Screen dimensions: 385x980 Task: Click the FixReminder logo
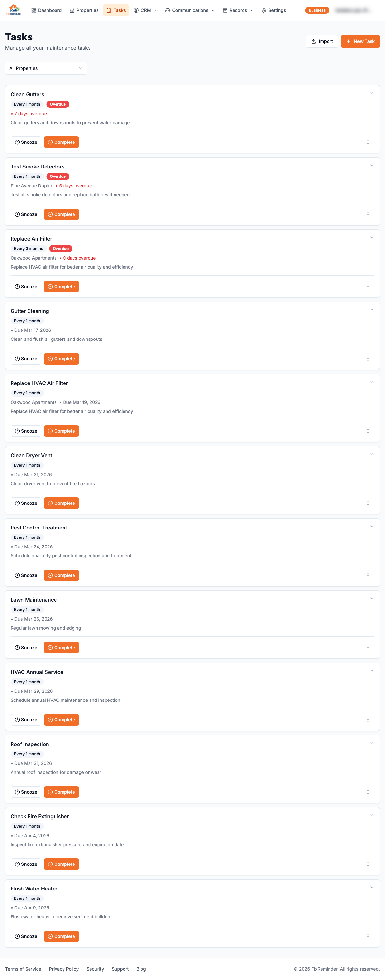click(13, 10)
